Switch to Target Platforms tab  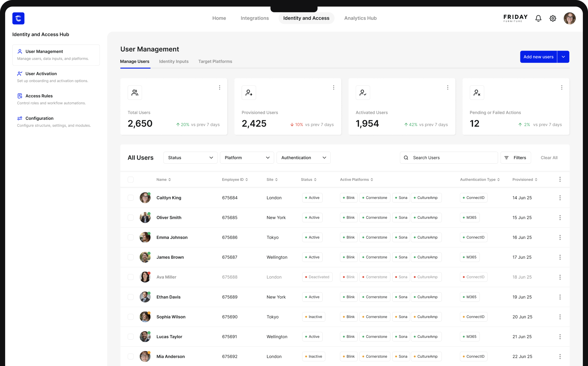coord(215,62)
